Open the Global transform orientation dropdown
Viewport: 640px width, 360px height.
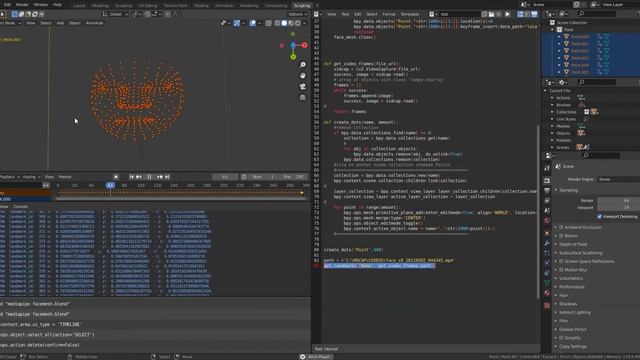click(x=115, y=14)
